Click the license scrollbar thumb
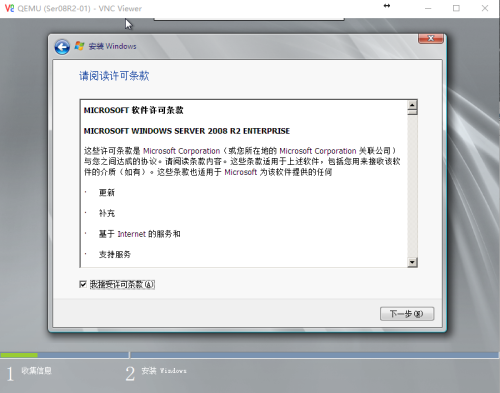The height and width of the screenshot is (393, 500). coord(412,112)
